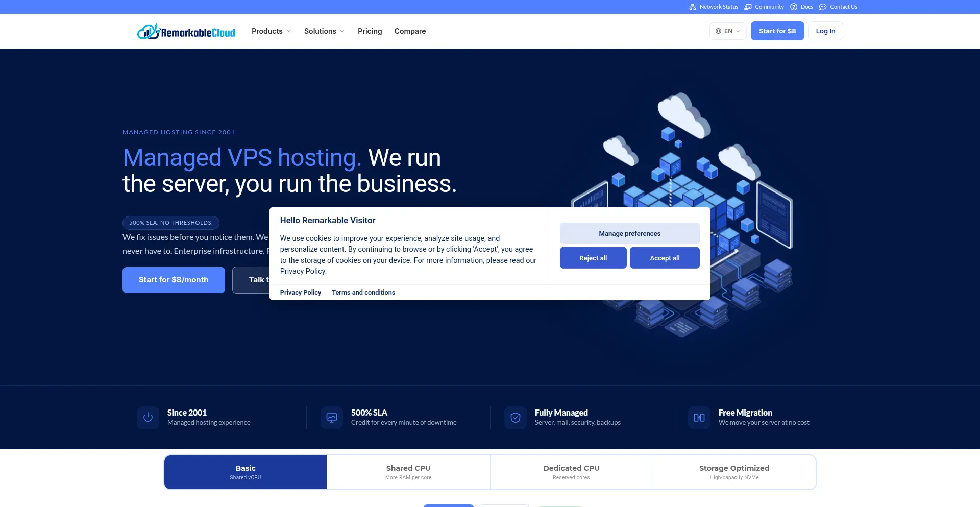Click the Network Status icon
The width and height of the screenshot is (980, 507).
pos(693,7)
